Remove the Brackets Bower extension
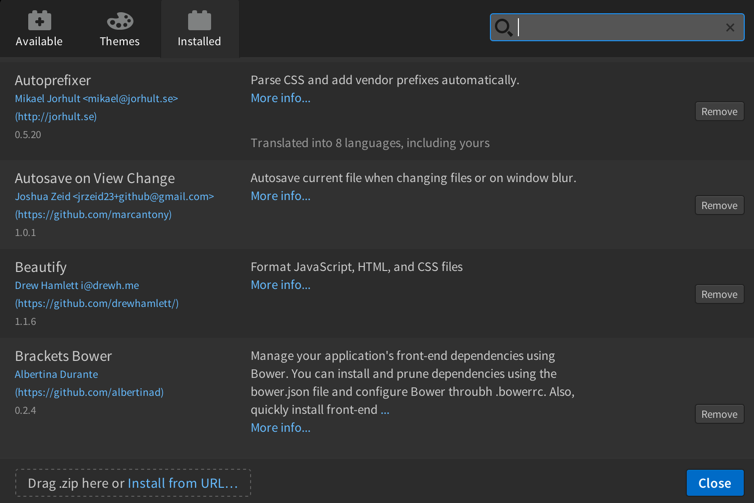Viewport: 754px width, 503px height. pos(719,414)
